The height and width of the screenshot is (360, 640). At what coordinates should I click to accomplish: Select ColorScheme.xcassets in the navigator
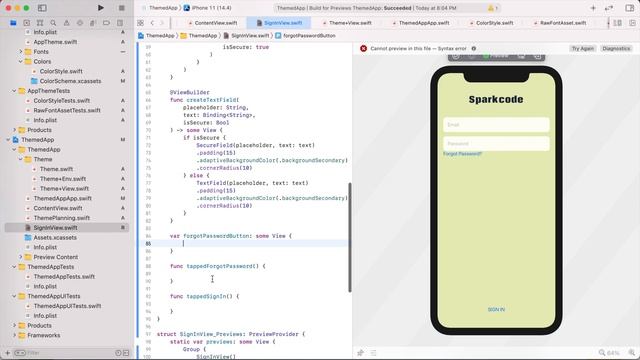tap(70, 81)
